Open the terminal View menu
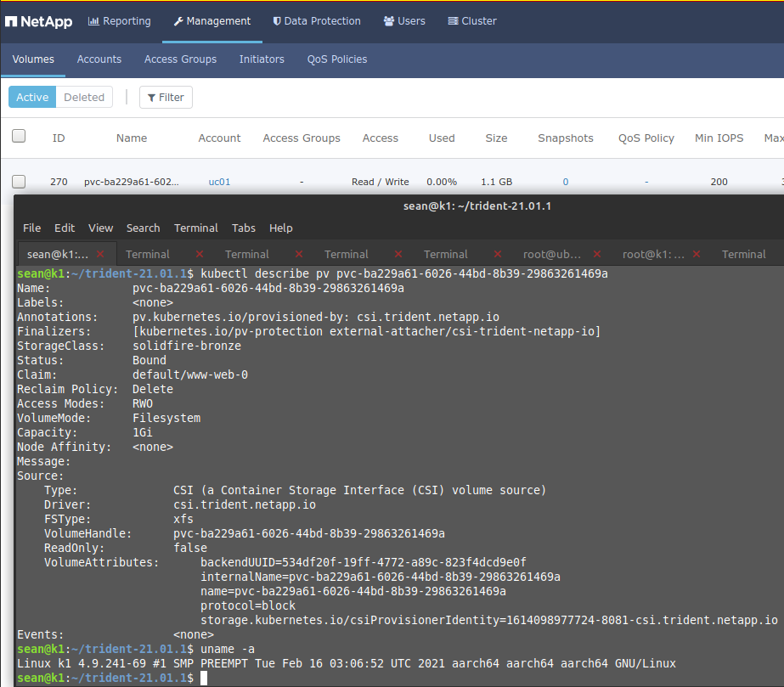The image size is (784, 687). click(x=100, y=228)
